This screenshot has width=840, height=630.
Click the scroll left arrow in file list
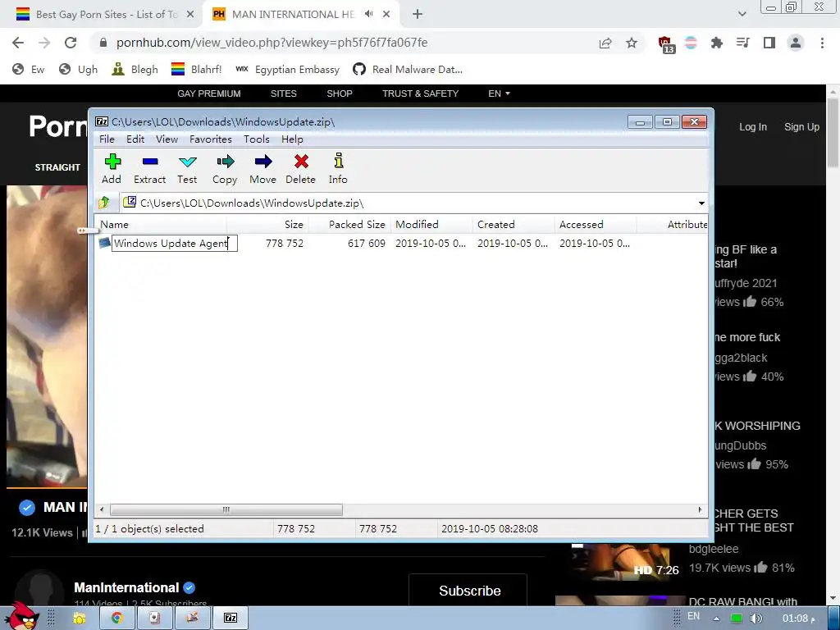pyautogui.click(x=102, y=509)
